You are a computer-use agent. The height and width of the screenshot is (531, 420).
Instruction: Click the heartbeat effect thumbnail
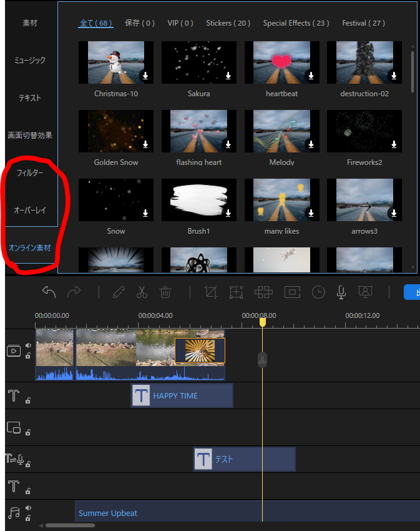(x=281, y=62)
